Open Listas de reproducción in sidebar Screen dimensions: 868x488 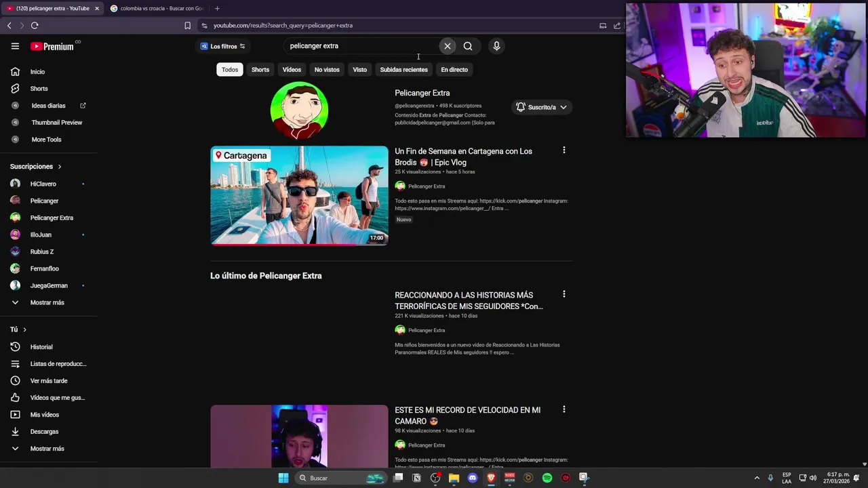pyautogui.click(x=58, y=364)
